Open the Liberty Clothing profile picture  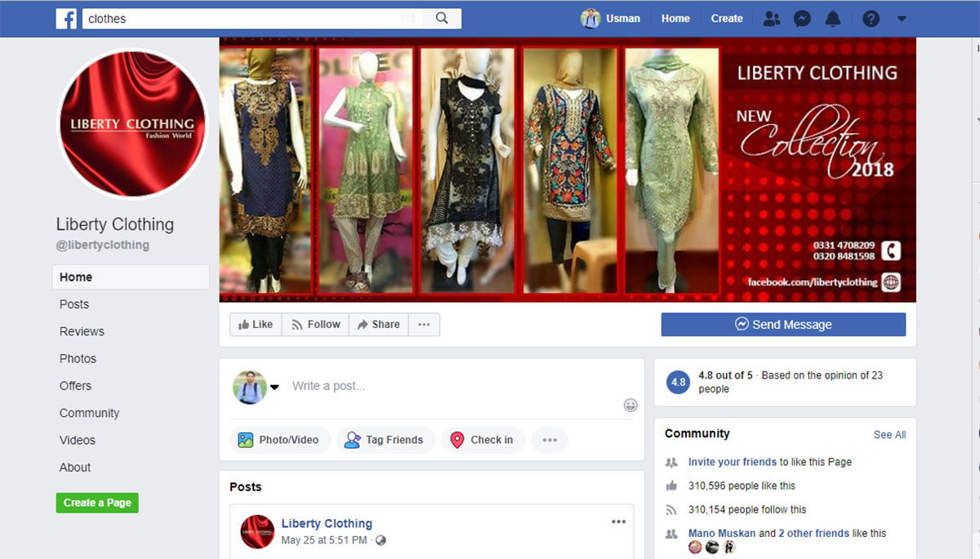point(132,123)
